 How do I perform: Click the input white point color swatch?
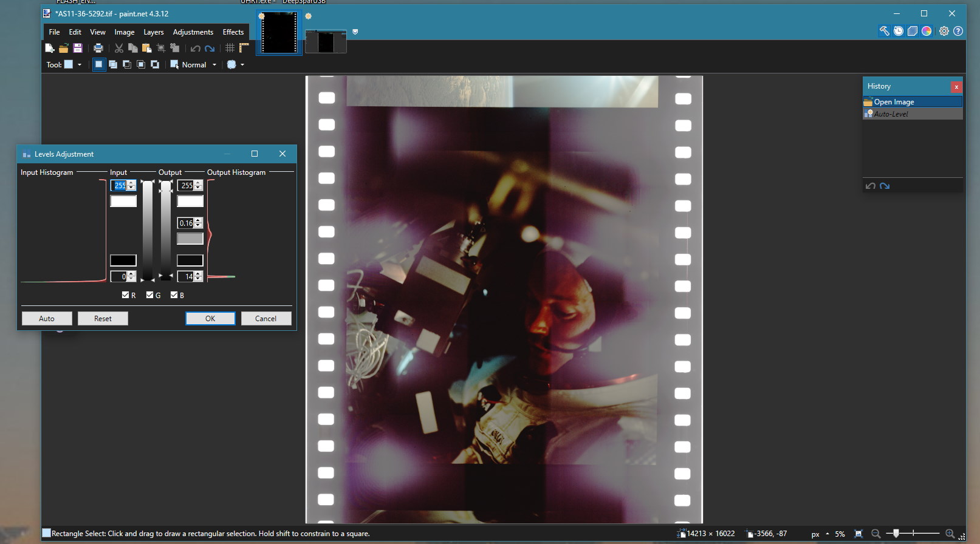[x=123, y=201]
